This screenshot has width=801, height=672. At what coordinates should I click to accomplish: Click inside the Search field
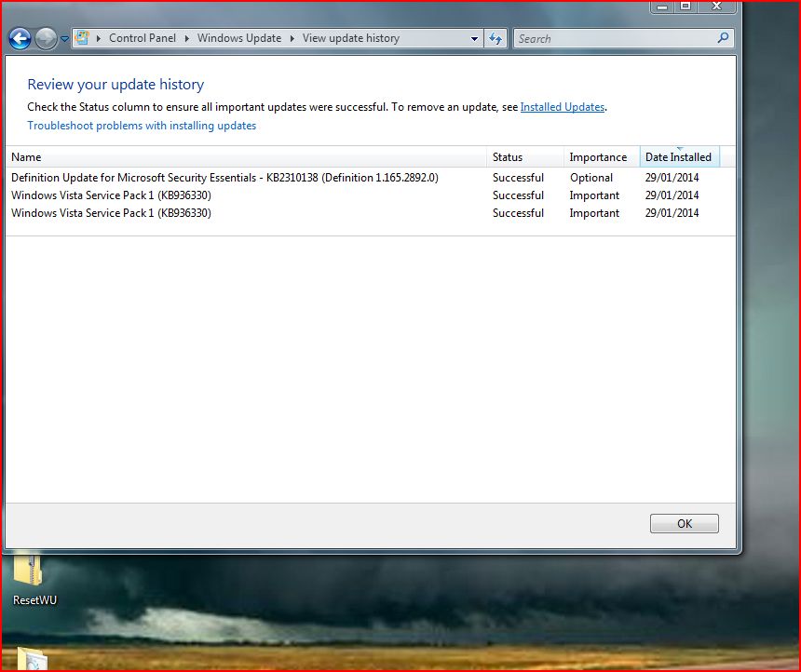[616, 38]
